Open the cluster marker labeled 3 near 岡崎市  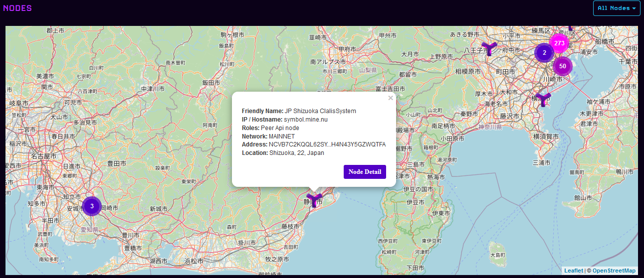(92, 206)
